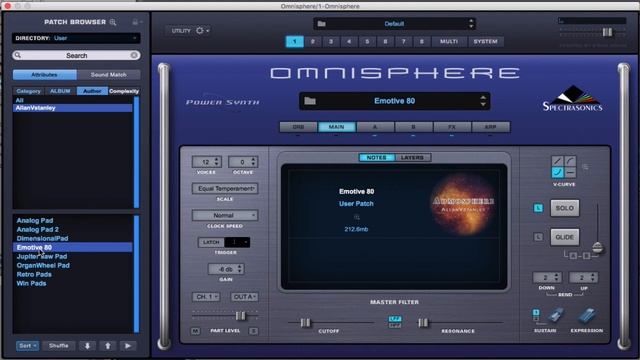
Task: Click the lock icon in Patch Browser header
Action: (135, 22)
